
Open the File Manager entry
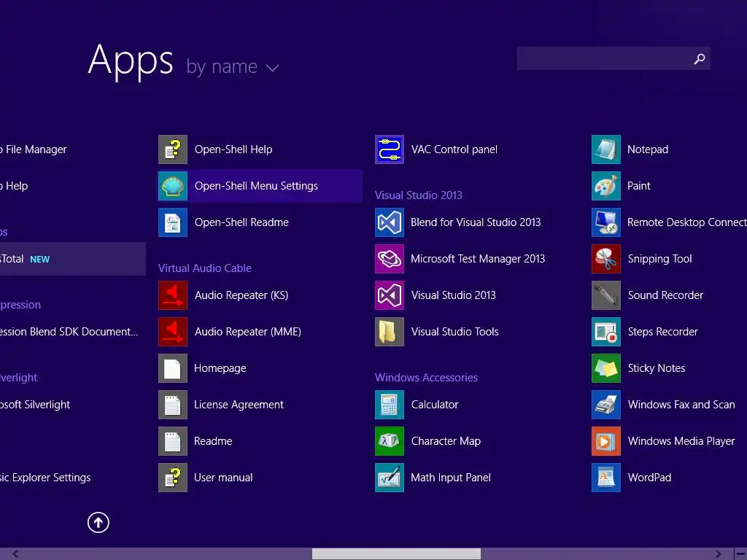pyautogui.click(x=34, y=149)
